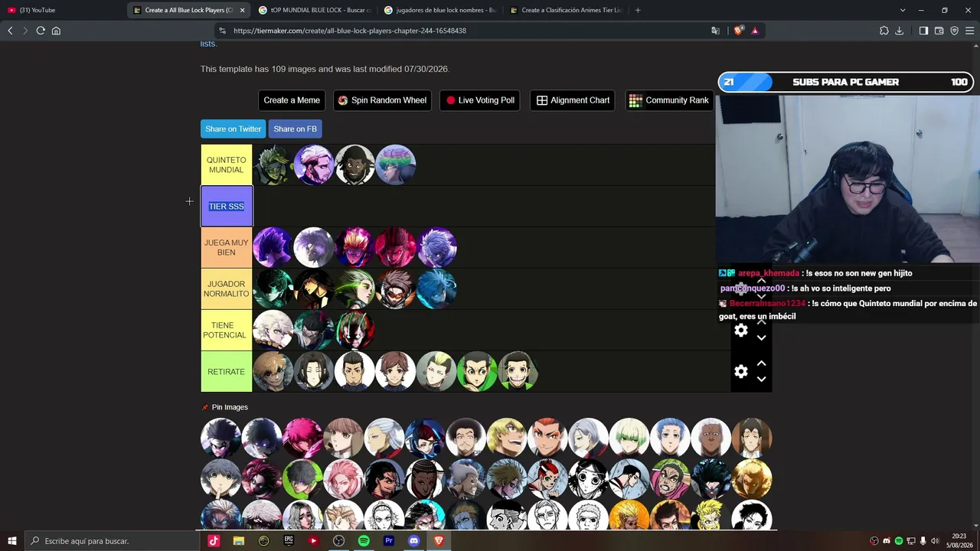Follow the 'lists' link above the template info
This screenshot has width=980, height=551.
(207, 44)
